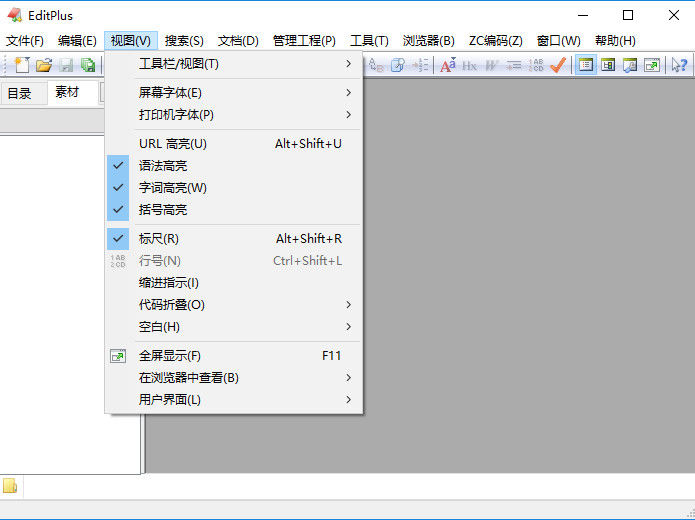This screenshot has height=520, width=695.
Task: Close the open 视图(V) menu
Action: coord(131,41)
